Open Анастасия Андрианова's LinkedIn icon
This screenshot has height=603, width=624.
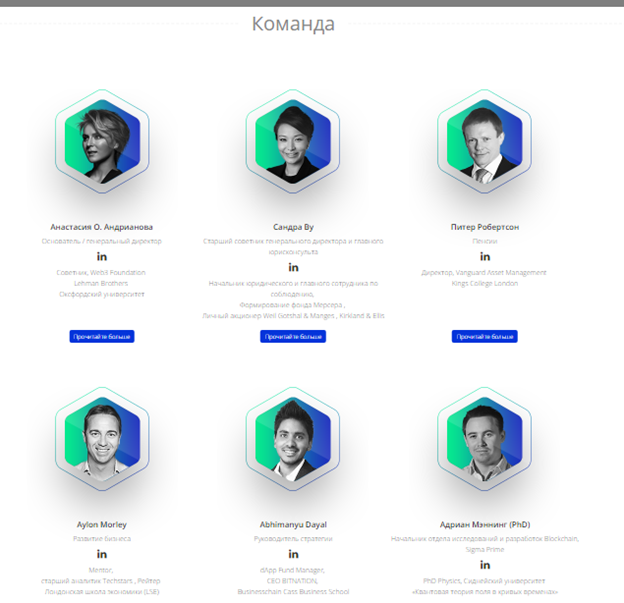(102, 257)
